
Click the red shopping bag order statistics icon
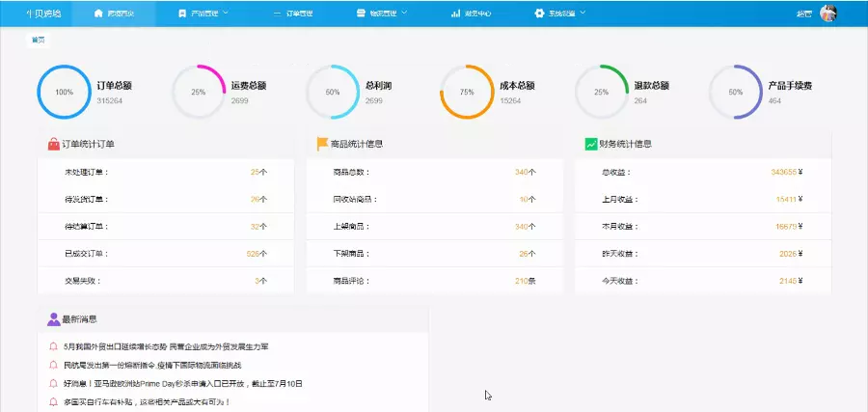pos(54,144)
